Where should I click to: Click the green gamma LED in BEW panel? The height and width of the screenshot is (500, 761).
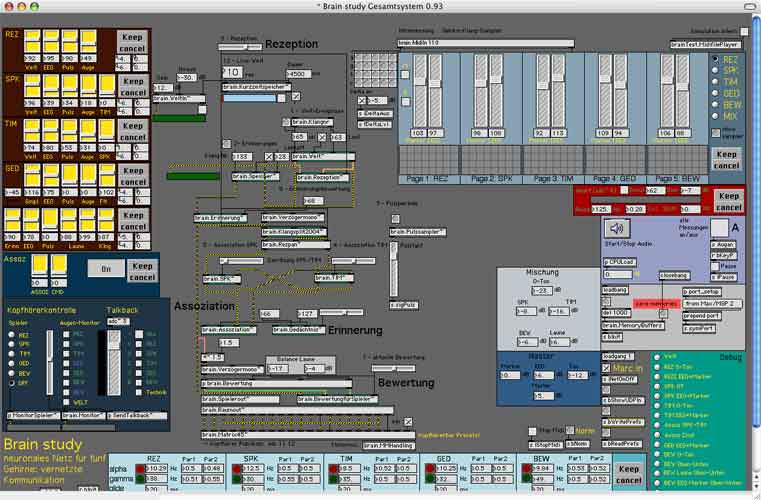527,479
